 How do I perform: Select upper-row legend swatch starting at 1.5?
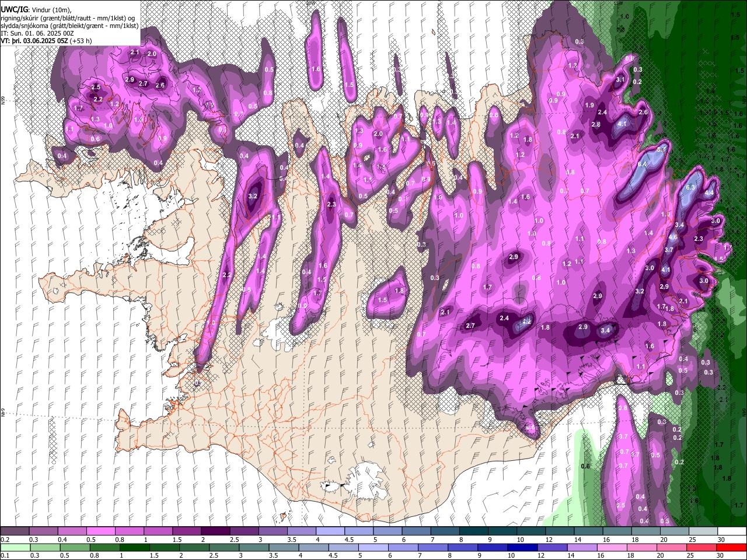[x=187, y=531]
